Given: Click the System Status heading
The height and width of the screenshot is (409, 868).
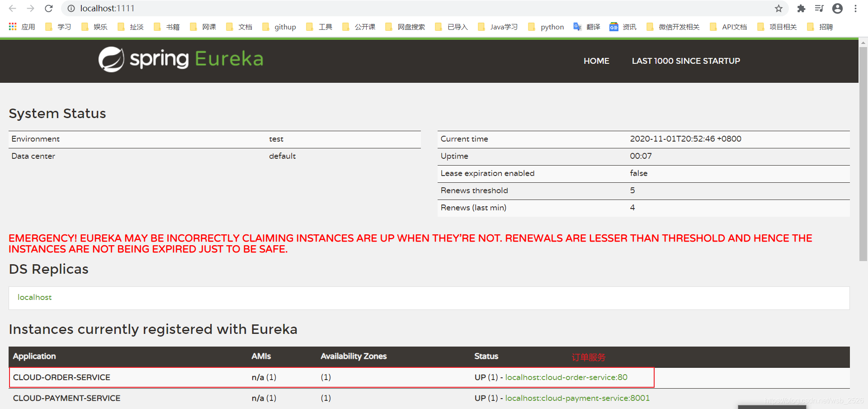Looking at the screenshot, I should [x=57, y=113].
